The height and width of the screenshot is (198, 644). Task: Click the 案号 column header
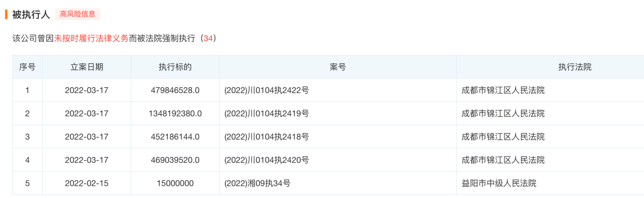(x=337, y=67)
